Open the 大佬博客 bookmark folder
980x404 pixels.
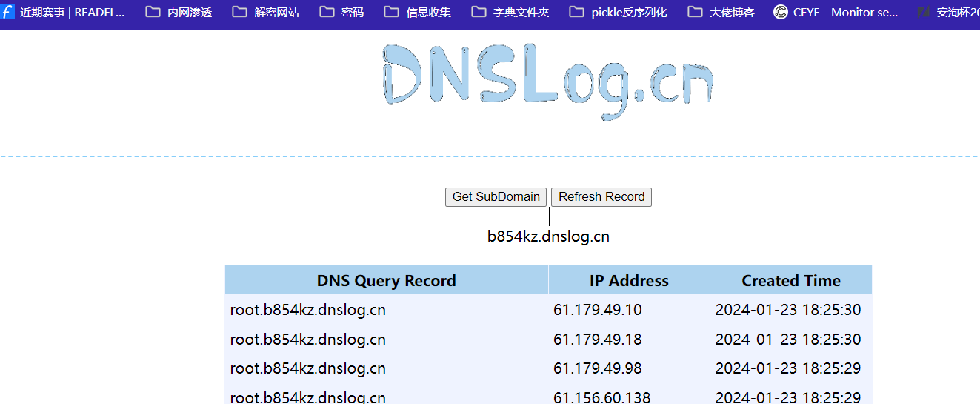click(721, 13)
